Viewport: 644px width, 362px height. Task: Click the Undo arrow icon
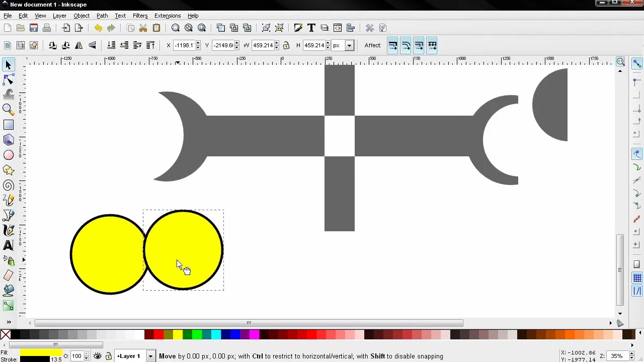point(98,28)
